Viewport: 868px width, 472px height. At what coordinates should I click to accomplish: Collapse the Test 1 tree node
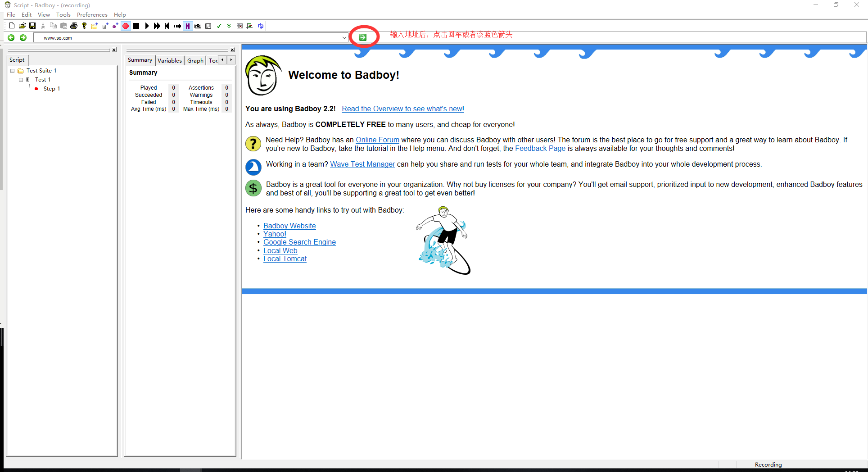[x=21, y=80]
